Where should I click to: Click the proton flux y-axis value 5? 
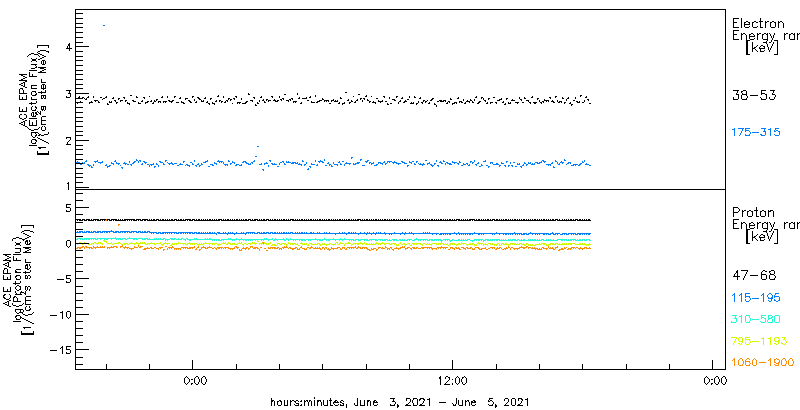coord(67,208)
